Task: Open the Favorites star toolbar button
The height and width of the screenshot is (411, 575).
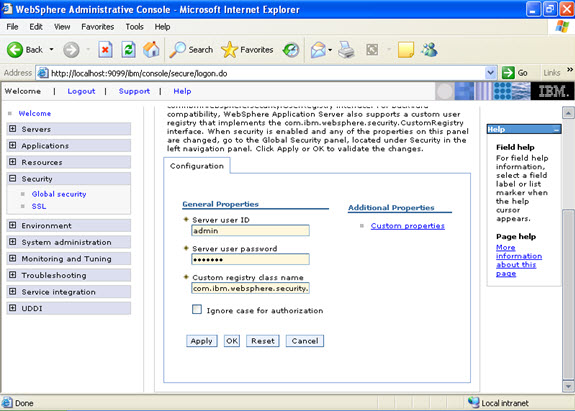Action: [247, 49]
